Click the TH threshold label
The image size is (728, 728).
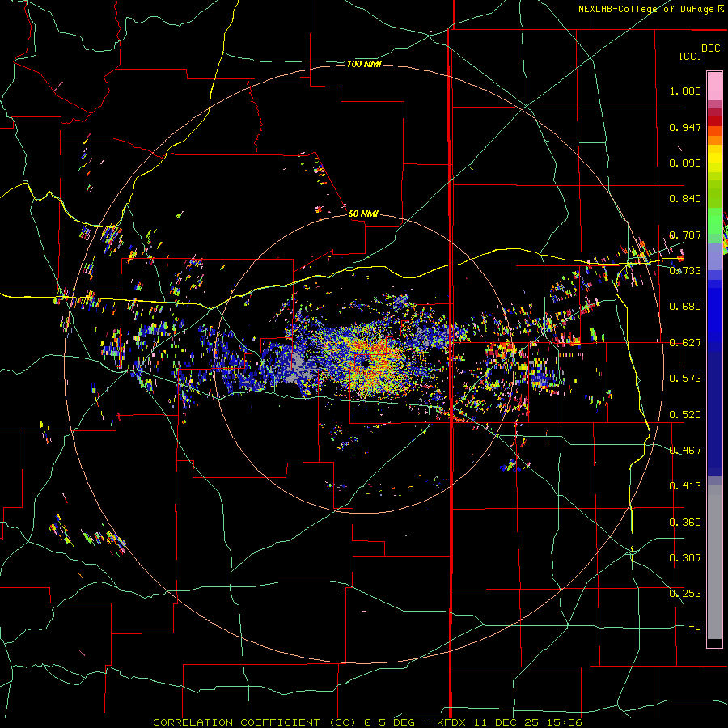point(695,630)
